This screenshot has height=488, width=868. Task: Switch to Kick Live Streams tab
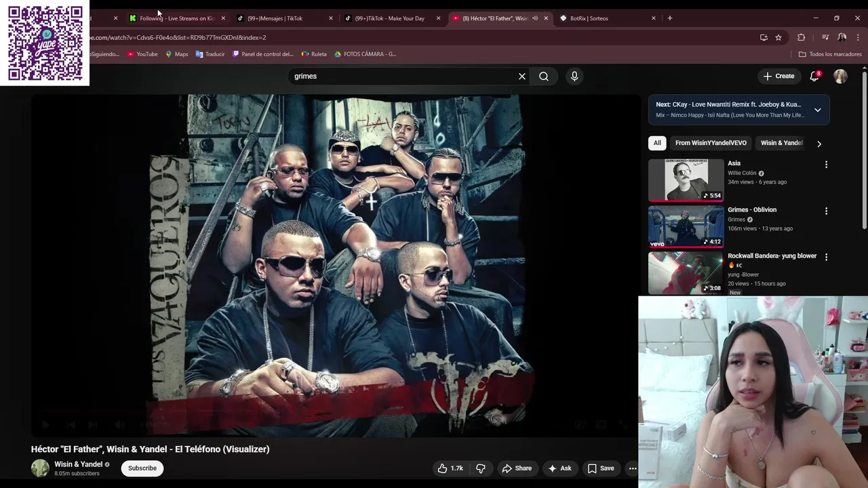[176, 18]
